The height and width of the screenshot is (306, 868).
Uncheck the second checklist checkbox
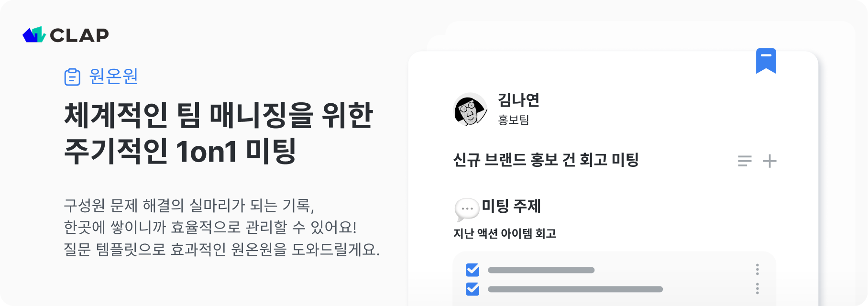(x=472, y=289)
